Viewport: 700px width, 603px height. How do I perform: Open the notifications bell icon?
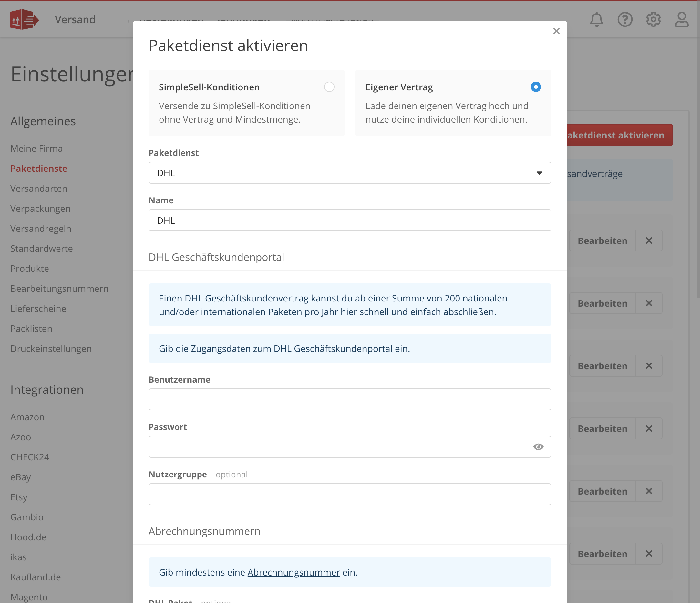(596, 19)
